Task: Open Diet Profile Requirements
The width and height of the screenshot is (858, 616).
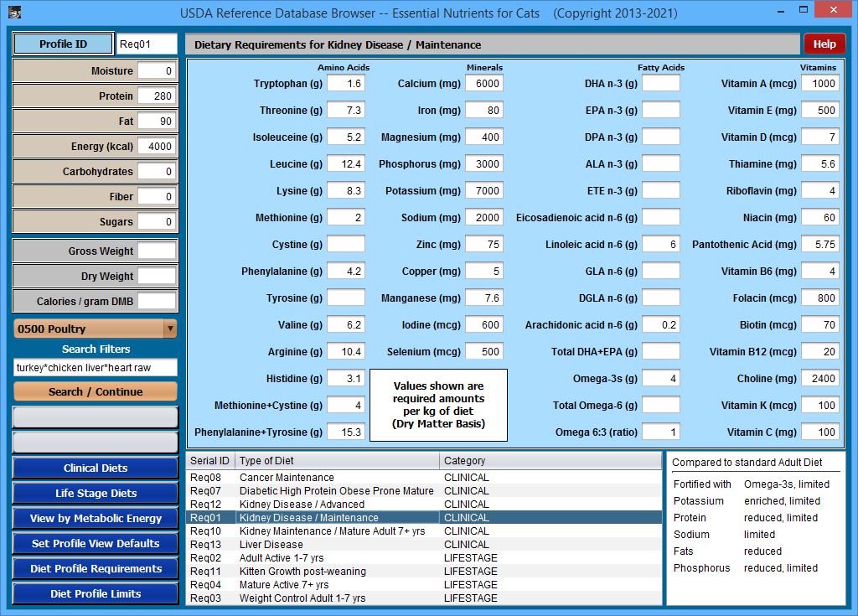Action: tap(96, 568)
